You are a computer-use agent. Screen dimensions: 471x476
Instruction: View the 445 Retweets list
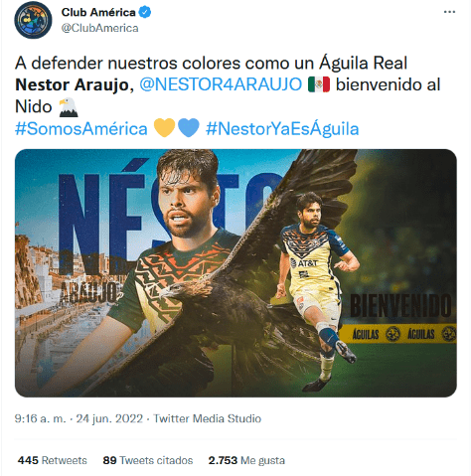tap(53, 460)
